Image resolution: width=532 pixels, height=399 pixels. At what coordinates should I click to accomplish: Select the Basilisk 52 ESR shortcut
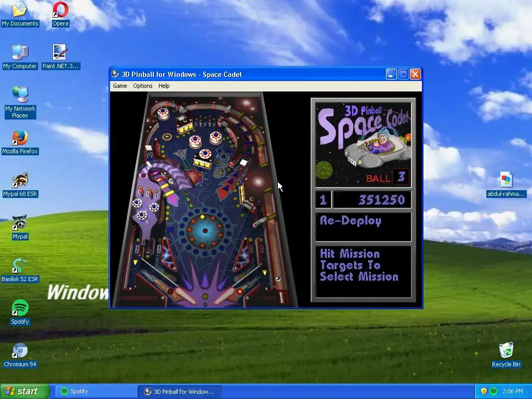(x=20, y=270)
